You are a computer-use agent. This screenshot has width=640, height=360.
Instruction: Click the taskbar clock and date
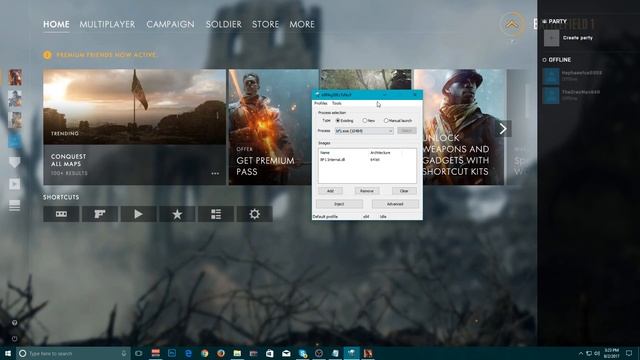tap(611, 353)
